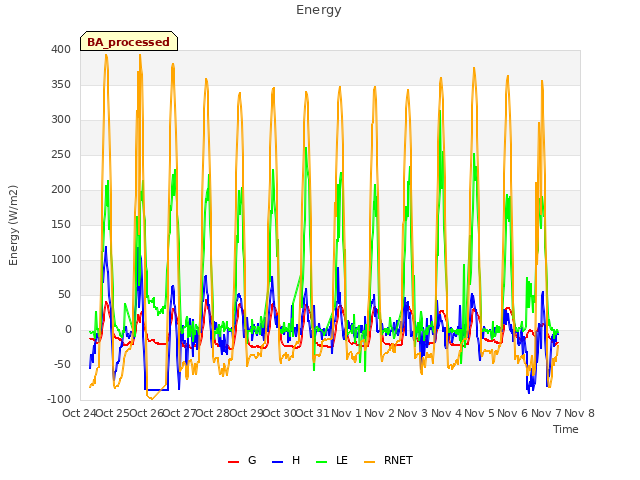Click the Nov 1 x-axis date label
Viewport: 640px width, 480px height.
[346, 413]
